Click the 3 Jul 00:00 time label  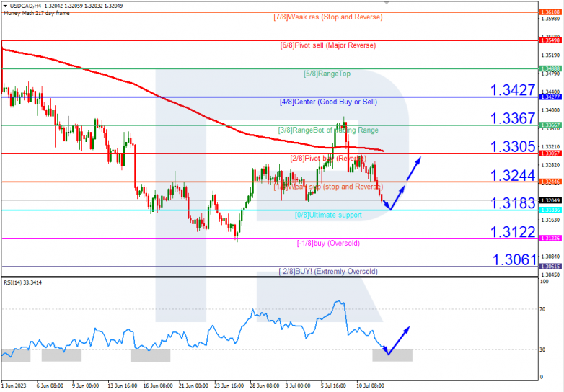click(x=298, y=386)
